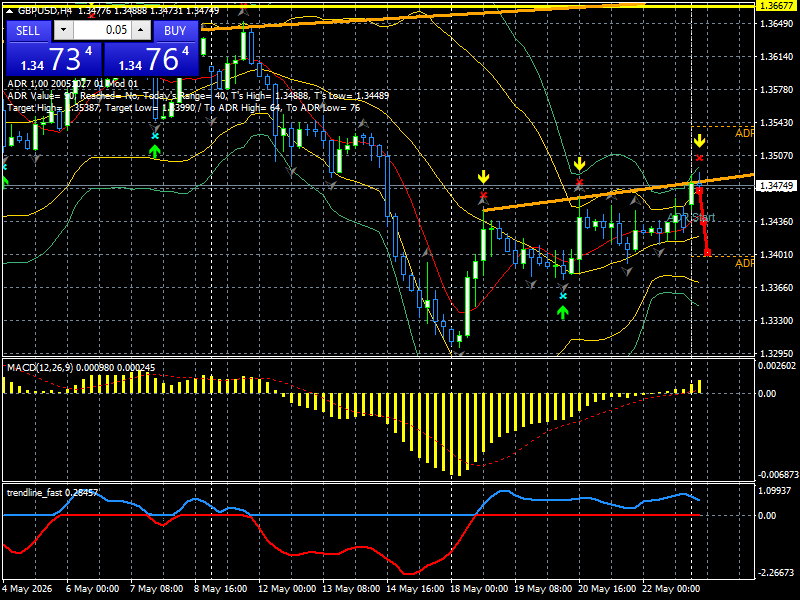Click the trendline scale value -2.26673
Screen dimensions: 800x600
[x=776, y=572]
